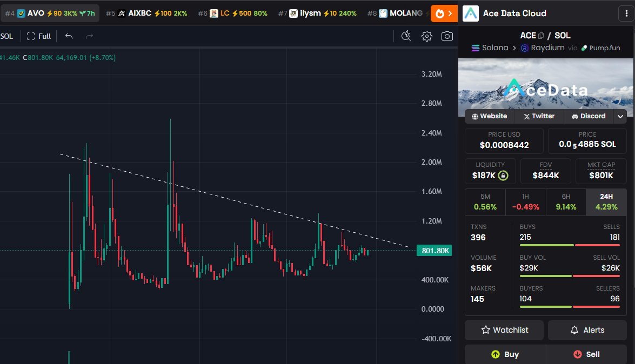Open chart settings gear
Image resolution: width=635 pixels, height=364 pixels.
pos(426,36)
